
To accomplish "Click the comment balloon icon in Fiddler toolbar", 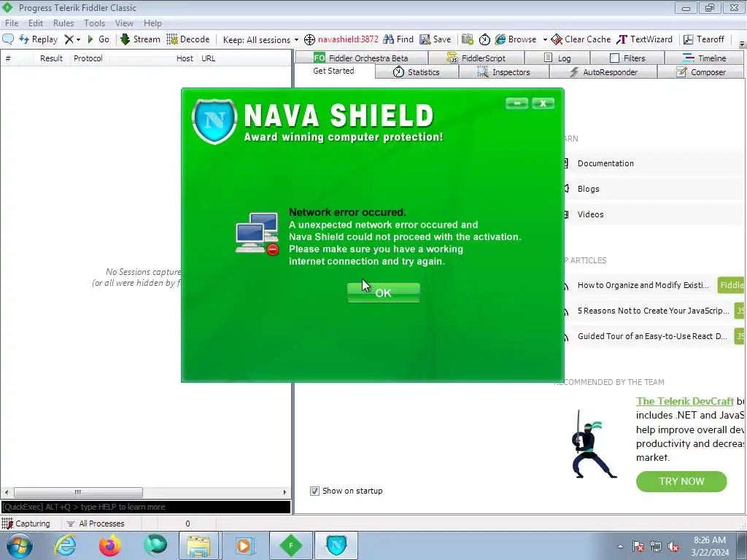I will pyautogui.click(x=8, y=39).
